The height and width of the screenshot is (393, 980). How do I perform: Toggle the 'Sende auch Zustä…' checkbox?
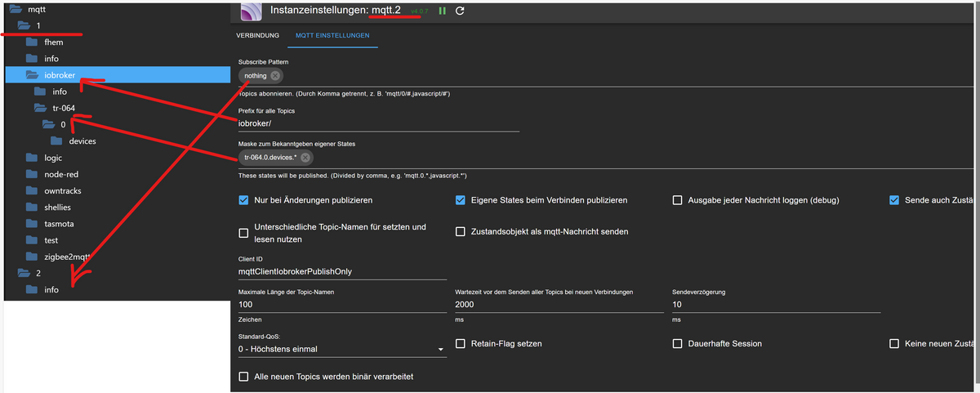pos(894,200)
